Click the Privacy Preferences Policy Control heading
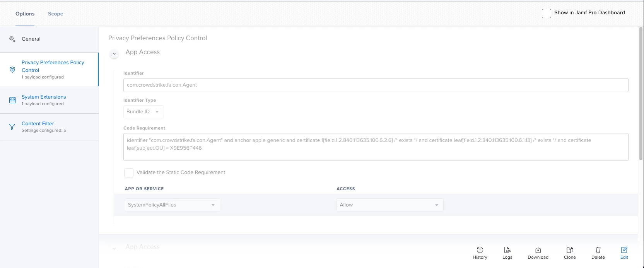The height and width of the screenshot is (268, 644). coord(157,38)
